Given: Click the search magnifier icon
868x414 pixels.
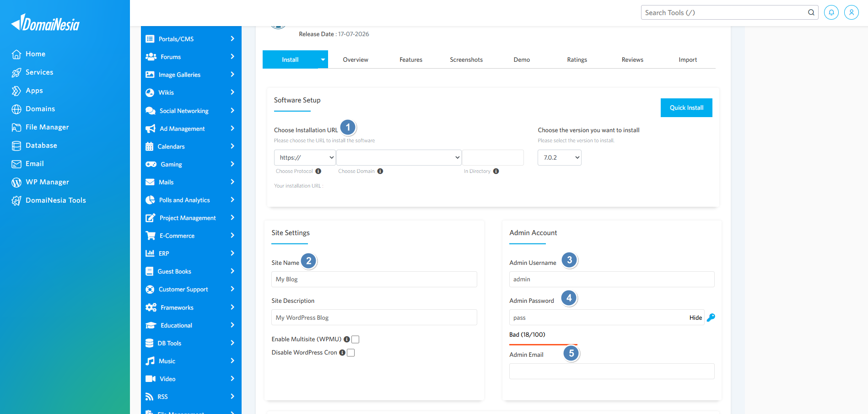Looking at the screenshot, I should (x=811, y=12).
